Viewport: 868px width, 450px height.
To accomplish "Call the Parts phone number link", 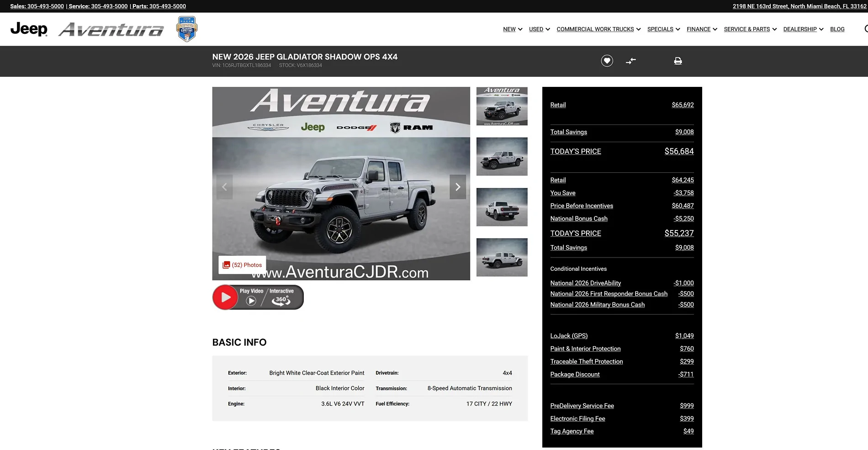I will click(159, 6).
